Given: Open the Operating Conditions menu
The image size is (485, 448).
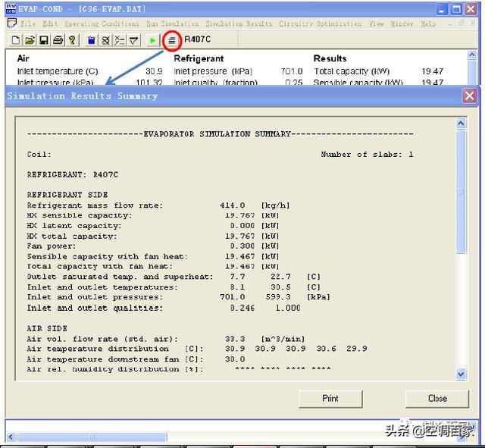Looking at the screenshot, I should (x=91, y=23).
